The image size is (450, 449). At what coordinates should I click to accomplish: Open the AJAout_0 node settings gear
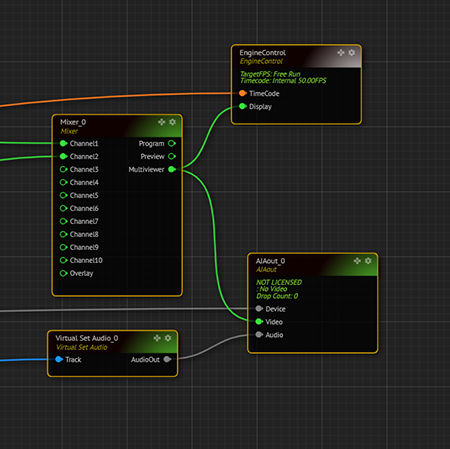pos(368,261)
